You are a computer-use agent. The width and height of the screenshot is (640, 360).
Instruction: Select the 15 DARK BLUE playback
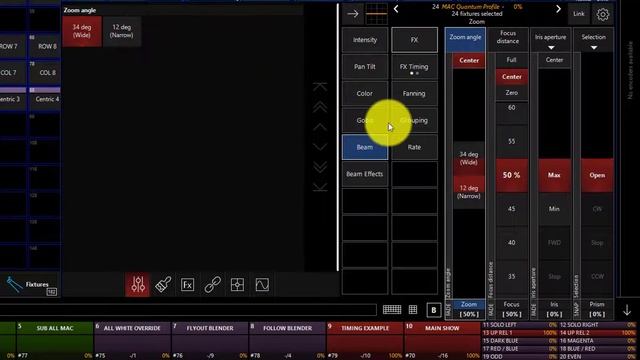point(520,341)
